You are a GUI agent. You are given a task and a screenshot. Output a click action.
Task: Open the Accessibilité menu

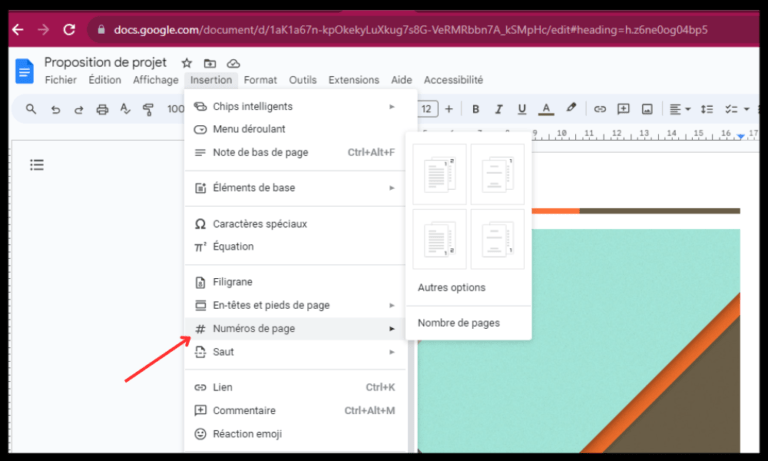[x=453, y=80]
